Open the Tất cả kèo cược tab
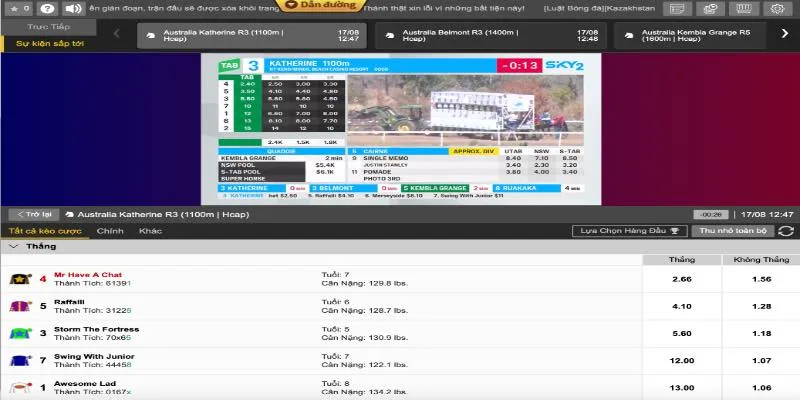 tap(45, 231)
